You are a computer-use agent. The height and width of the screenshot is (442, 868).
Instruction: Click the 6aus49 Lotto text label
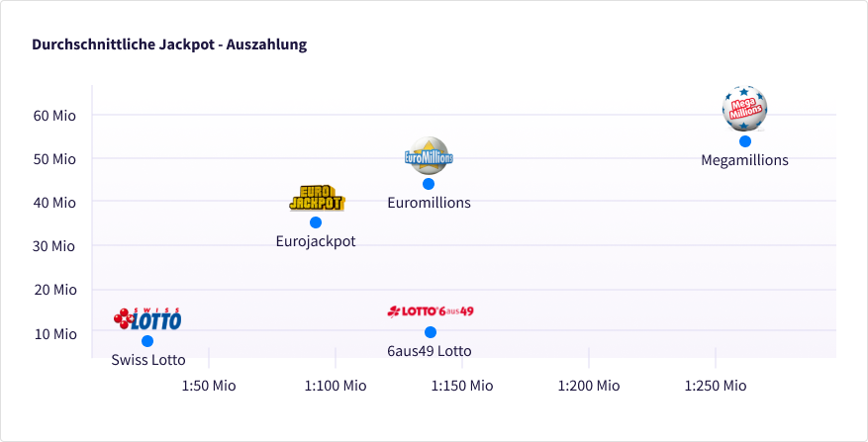click(x=430, y=351)
